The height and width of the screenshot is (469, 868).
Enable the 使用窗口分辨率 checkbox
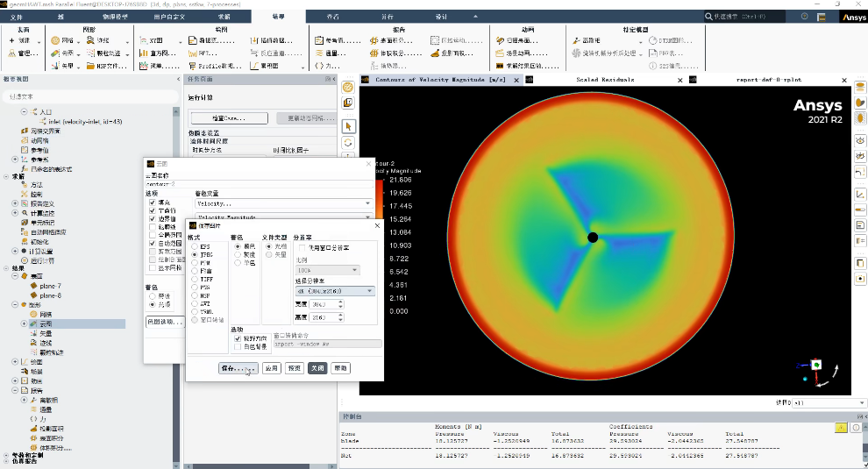click(x=302, y=247)
